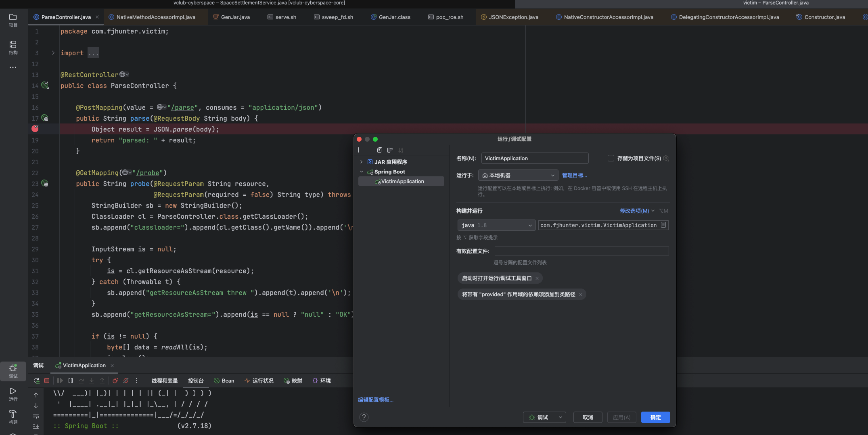Screen dimensions: 868x435
Task: Click the 取消 button in dialog
Action: (588, 417)
